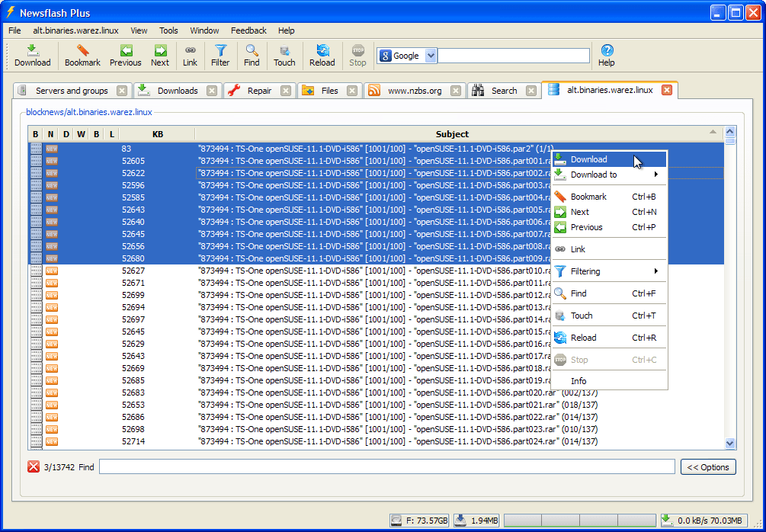Choose Link in the context menu

click(x=609, y=249)
